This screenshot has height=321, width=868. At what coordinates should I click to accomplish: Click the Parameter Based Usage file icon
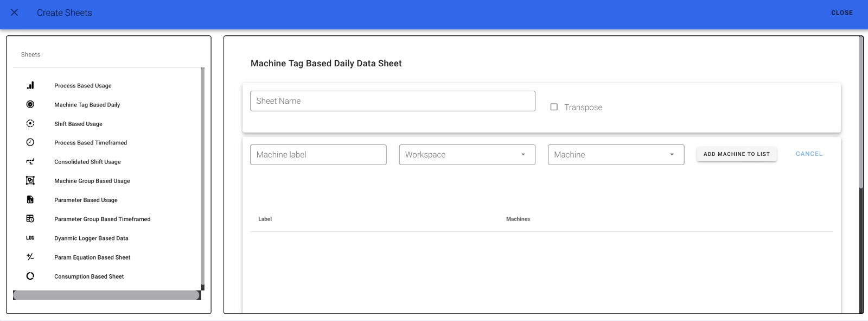point(30,199)
